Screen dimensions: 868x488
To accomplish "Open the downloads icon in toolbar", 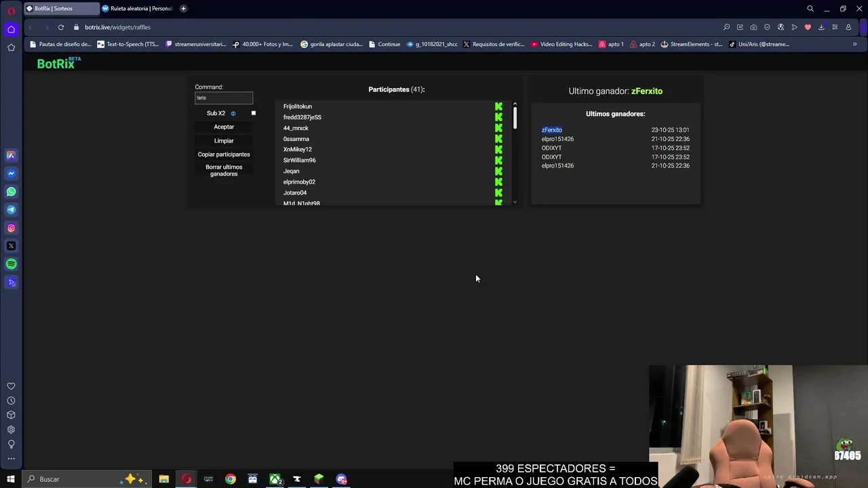I will (821, 27).
